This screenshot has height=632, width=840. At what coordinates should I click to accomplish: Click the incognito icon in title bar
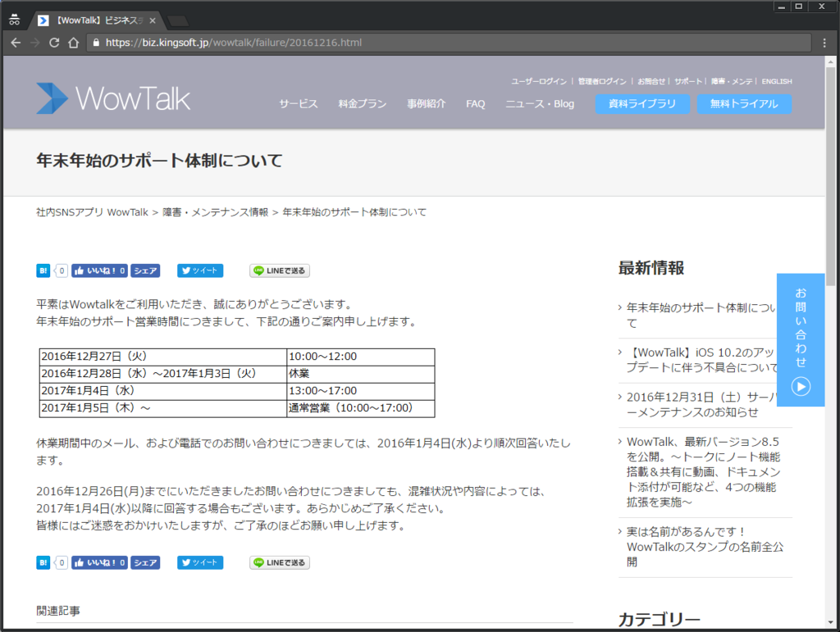(15, 20)
